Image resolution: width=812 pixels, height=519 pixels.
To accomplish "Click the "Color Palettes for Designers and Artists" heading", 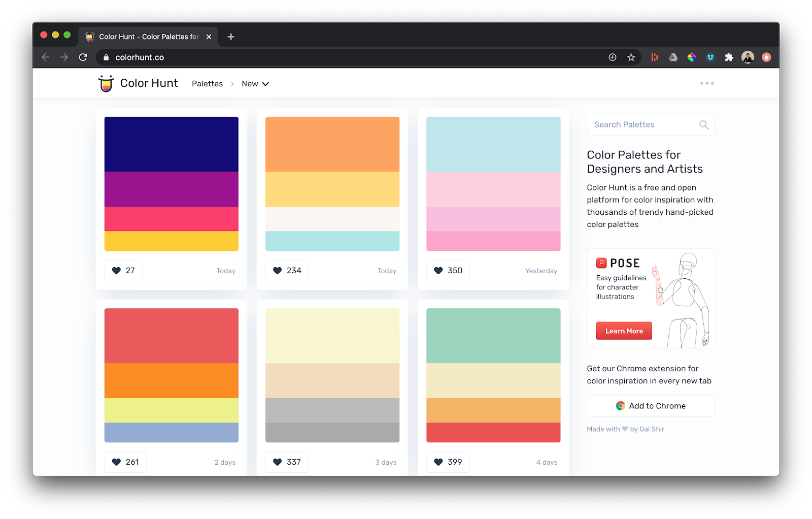I will point(645,162).
